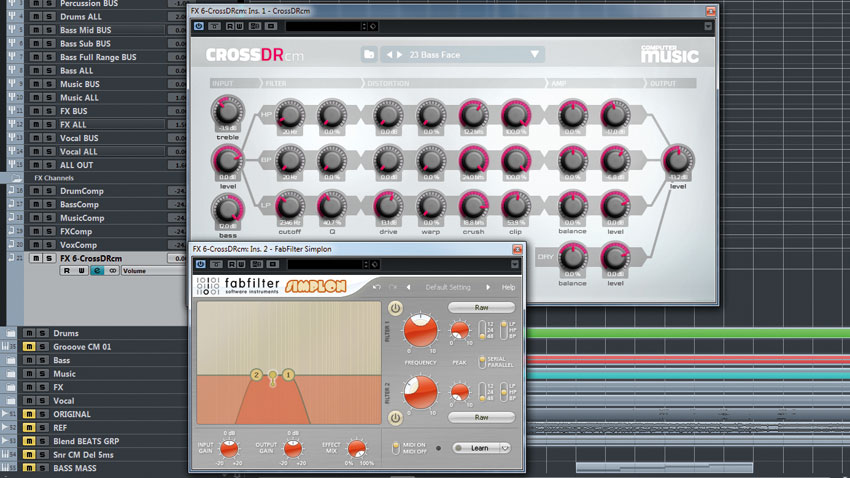Enable Write automation in Simplon window
850x478 pixels.
tap(240, 264)
